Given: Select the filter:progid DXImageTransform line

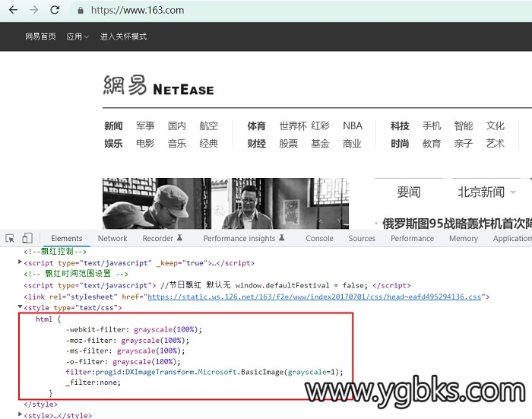Looking at the screenshot, I should pyautogui.click(x=204, y=372).
